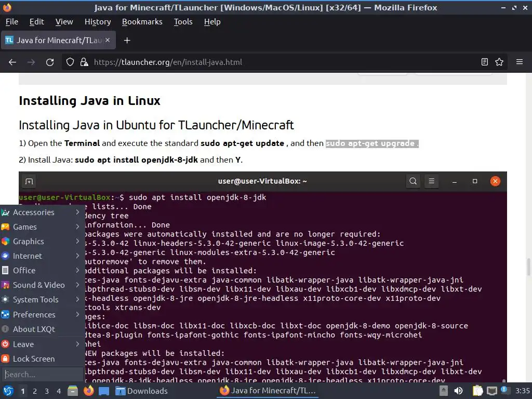View site security padlock info
Screen dimensions: 532x399
(x=84, y=62)
